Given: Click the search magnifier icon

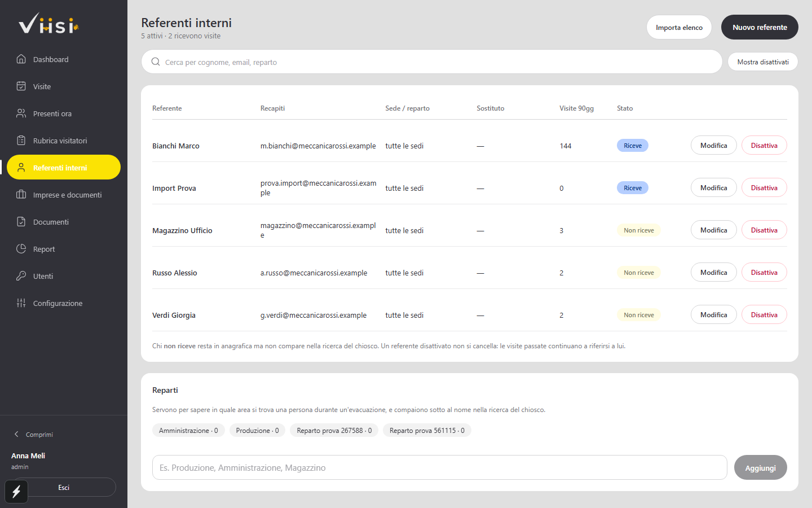Looking at the screenshot, I should 156,62.
